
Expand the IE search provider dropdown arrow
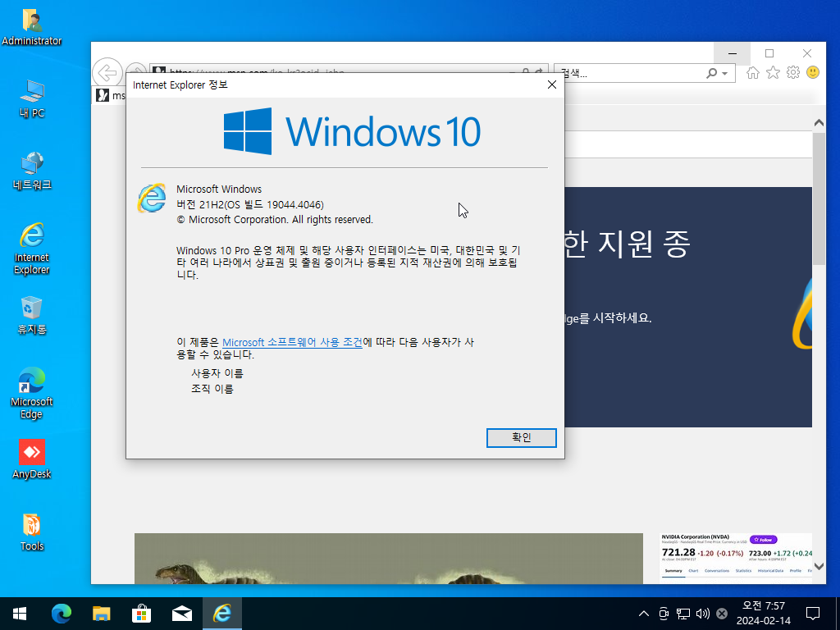coord(725,73)
